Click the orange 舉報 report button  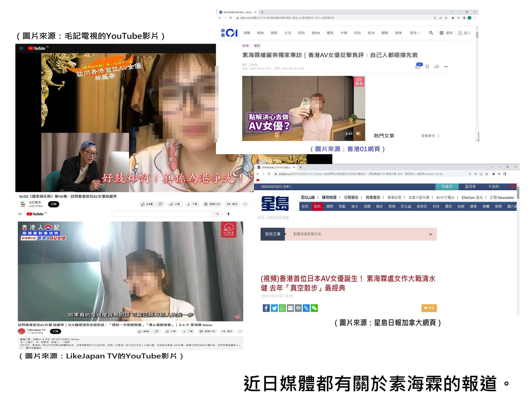pos(429,308)
